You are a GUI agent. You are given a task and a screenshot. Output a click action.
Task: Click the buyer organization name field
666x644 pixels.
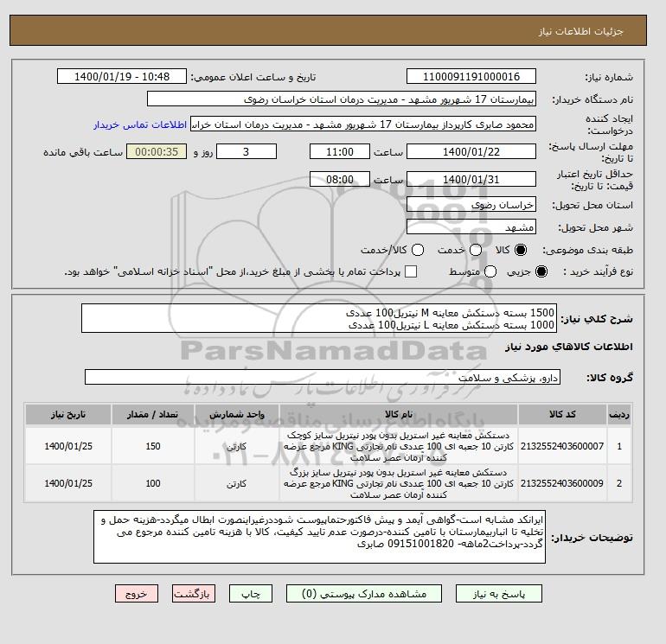pos(342,99)
